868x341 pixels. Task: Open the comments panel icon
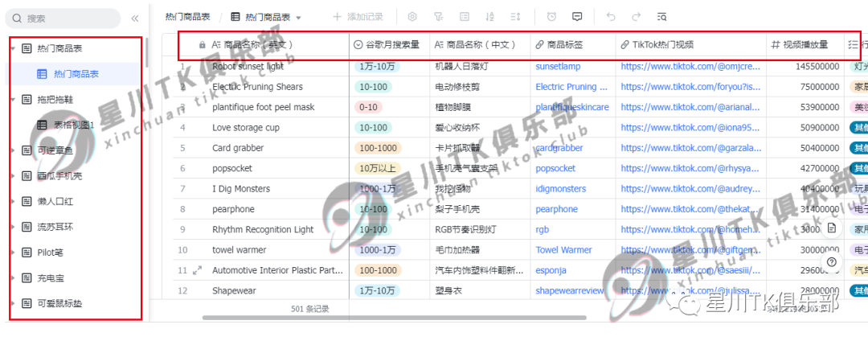tap(577, 17)
